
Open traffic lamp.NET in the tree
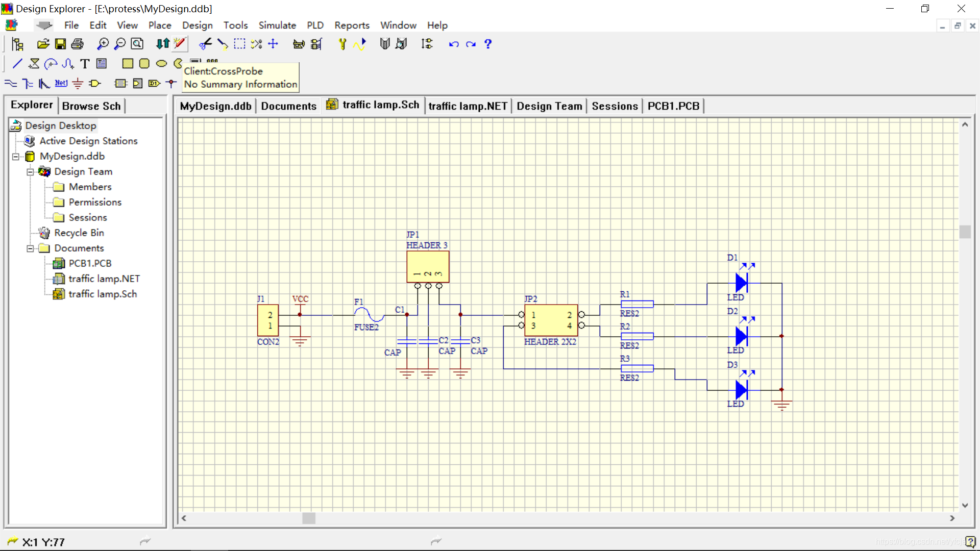[x=104, y=279]
